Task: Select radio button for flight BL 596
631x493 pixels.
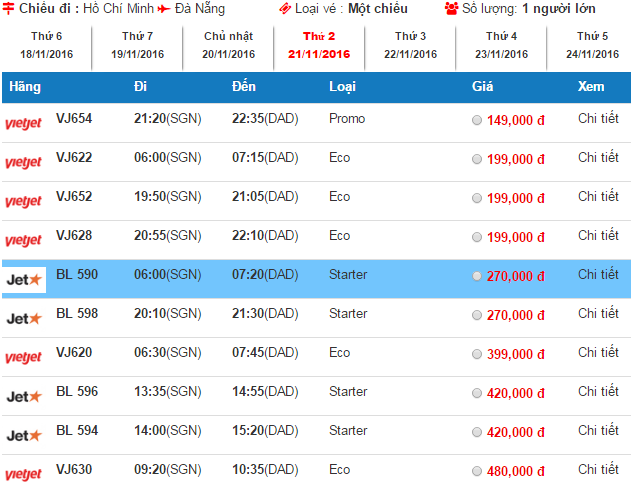Action: pos(477,393)
